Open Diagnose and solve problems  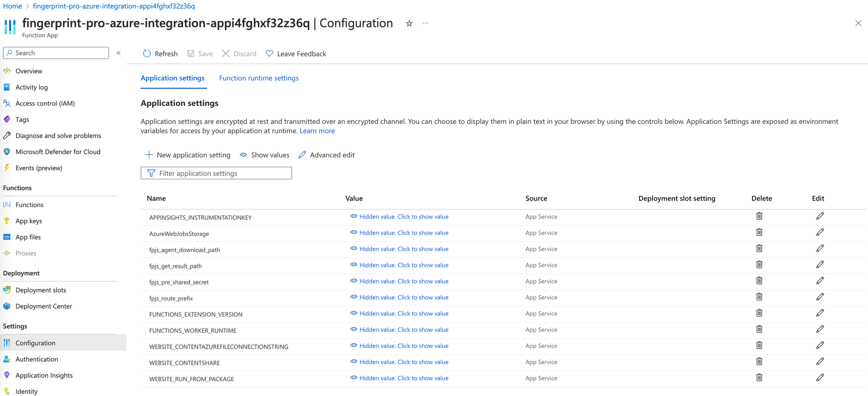(58, 135)
